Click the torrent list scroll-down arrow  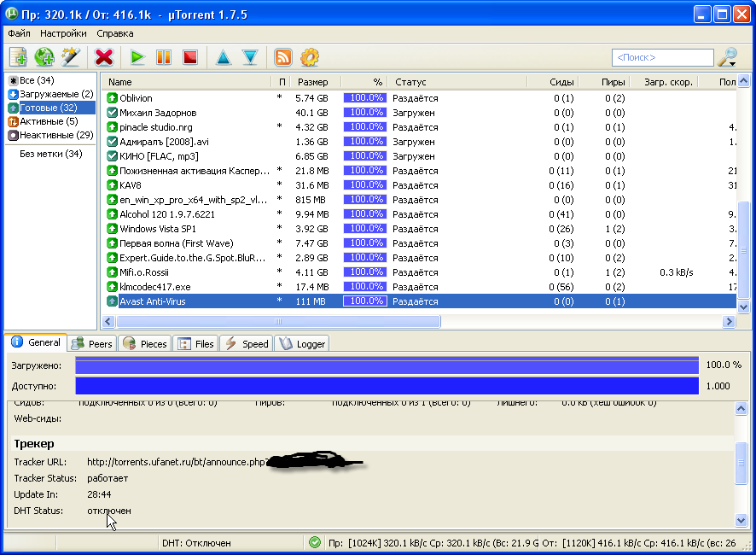coord(743,307)
